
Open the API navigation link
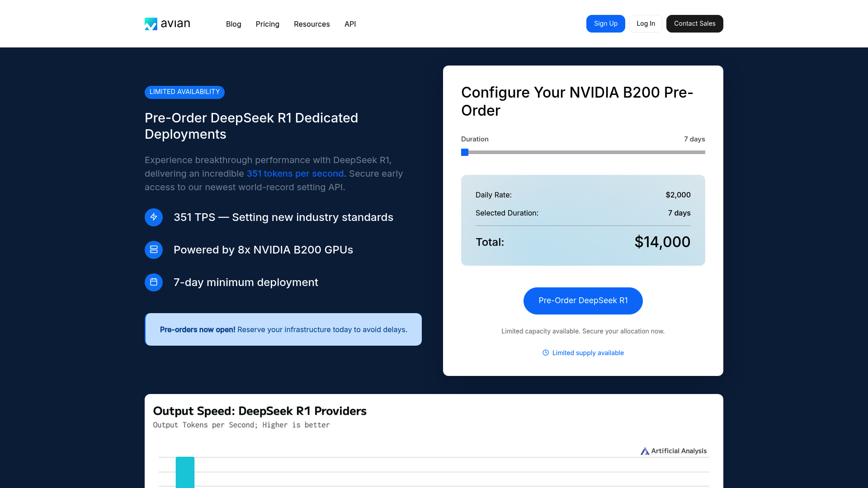tap(350, 24)
